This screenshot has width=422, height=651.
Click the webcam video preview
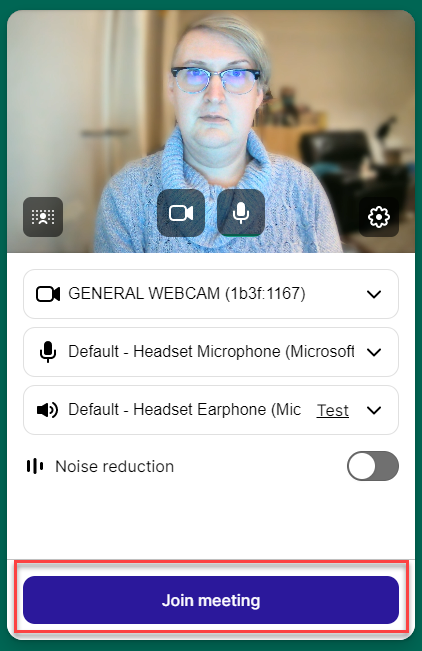click(211, 131)
